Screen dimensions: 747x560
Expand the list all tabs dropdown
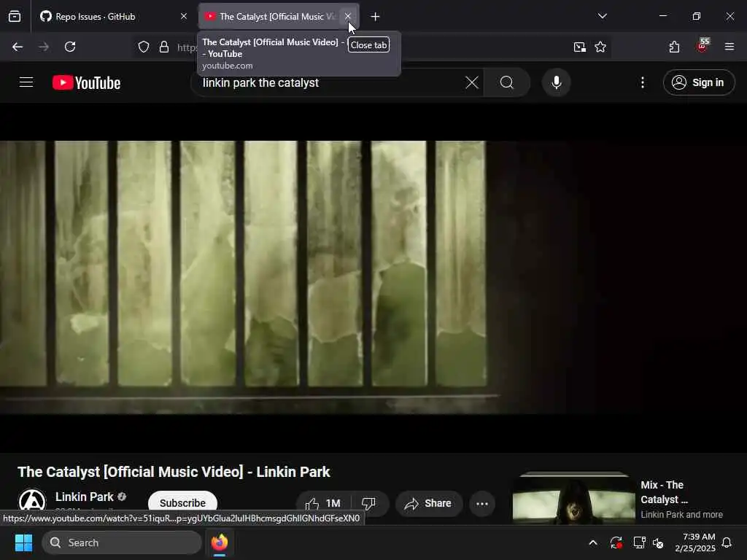point(602,16)
